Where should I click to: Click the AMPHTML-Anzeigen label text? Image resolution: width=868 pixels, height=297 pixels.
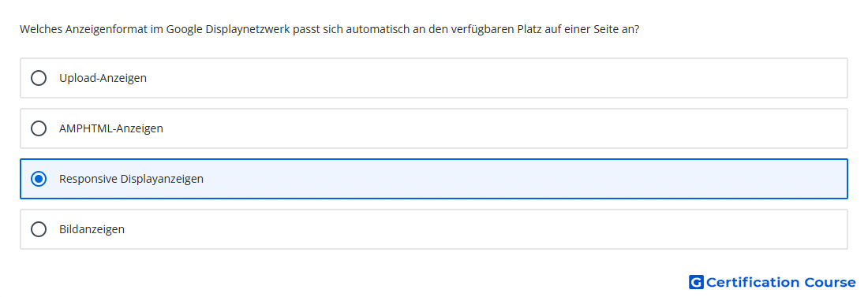111,128
